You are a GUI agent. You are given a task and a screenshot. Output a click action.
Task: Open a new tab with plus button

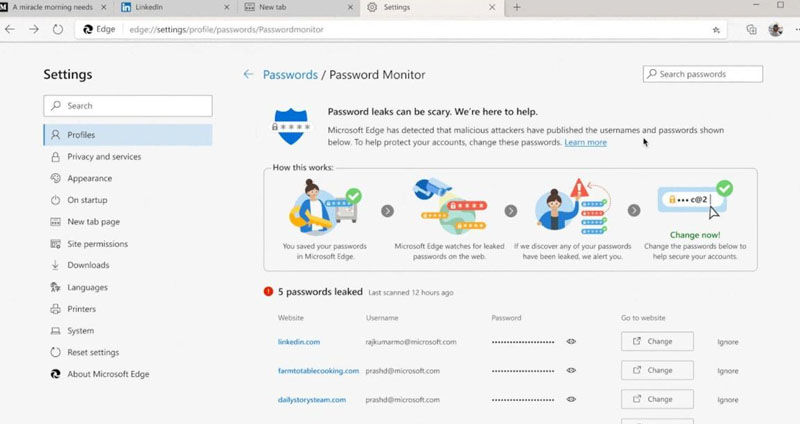(517, 7)
